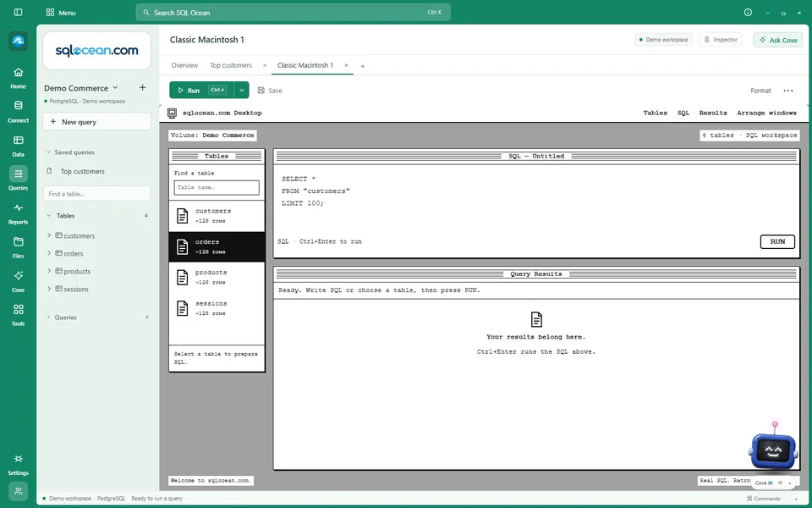Open the Inspector panel
Screen dimensions: 812x508
(x=721, y=40)
